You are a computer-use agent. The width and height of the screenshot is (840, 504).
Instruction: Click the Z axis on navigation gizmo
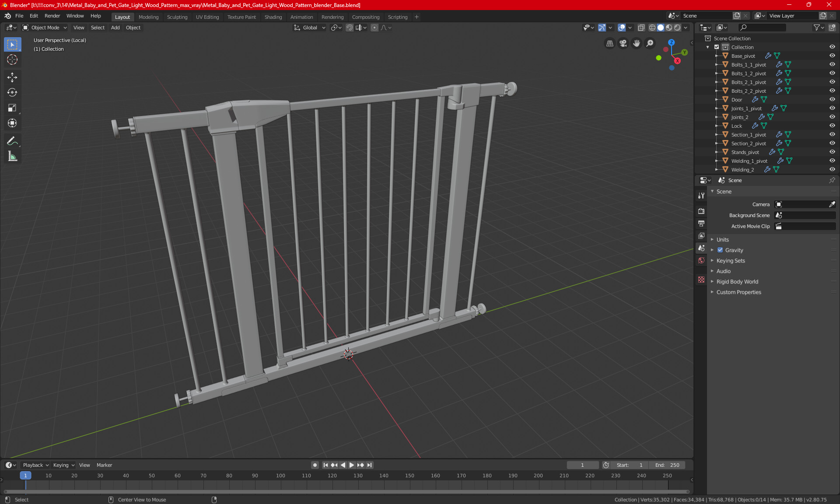[x=671, y=42]
